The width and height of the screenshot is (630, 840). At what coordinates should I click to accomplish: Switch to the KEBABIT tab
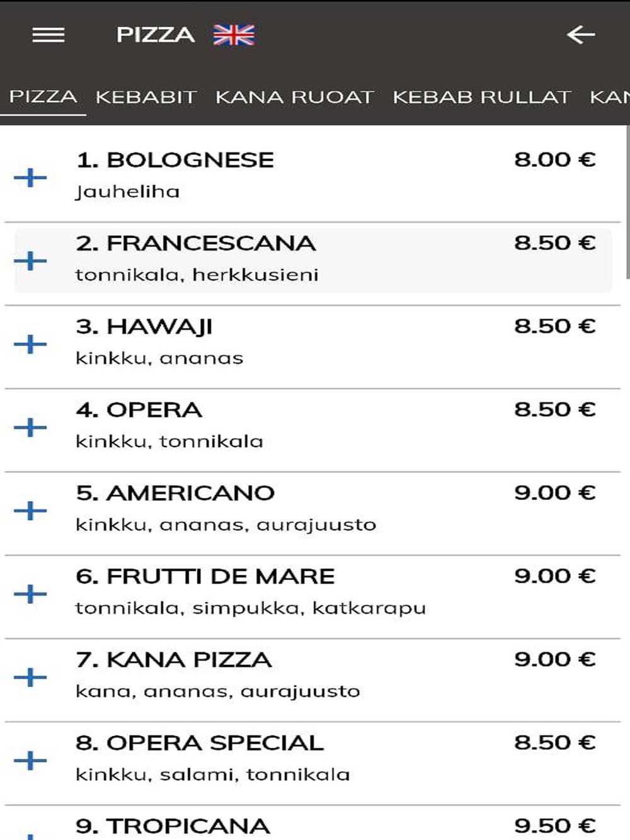click(x=146, y=98)
